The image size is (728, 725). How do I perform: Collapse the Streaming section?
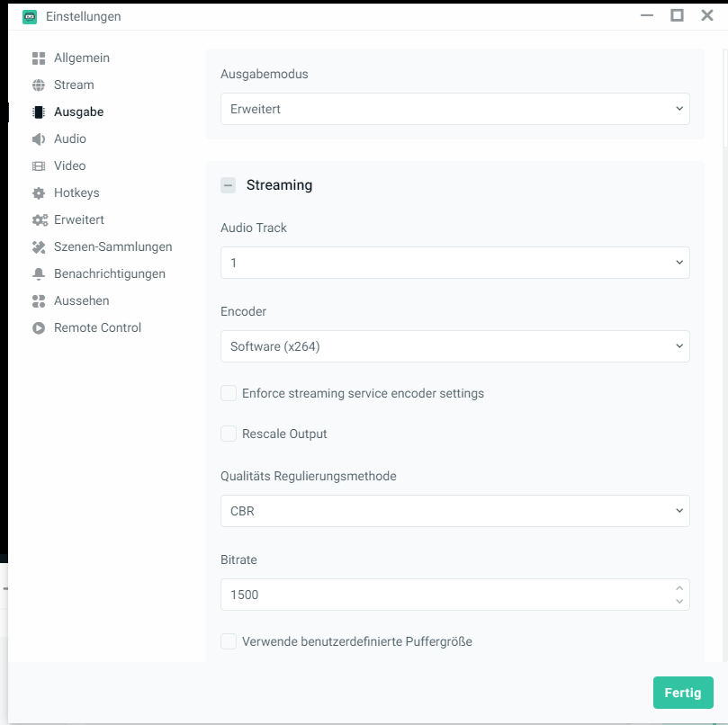[x=229, y=185]
